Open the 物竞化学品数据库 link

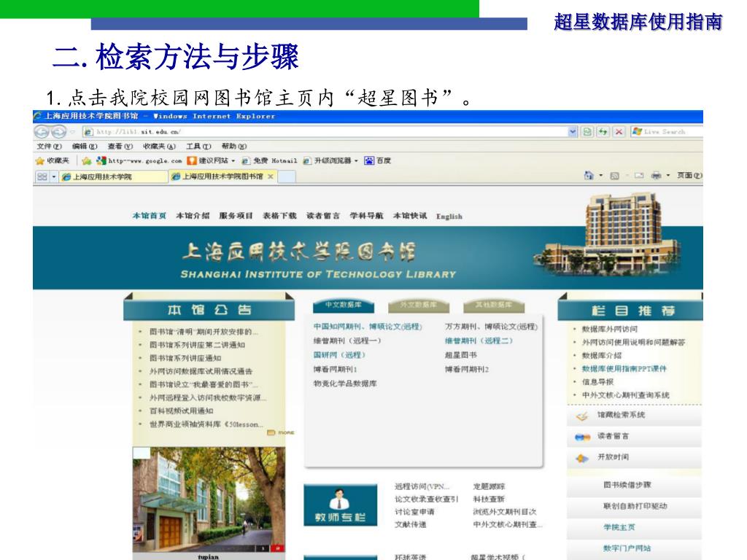tap(345, 384)
